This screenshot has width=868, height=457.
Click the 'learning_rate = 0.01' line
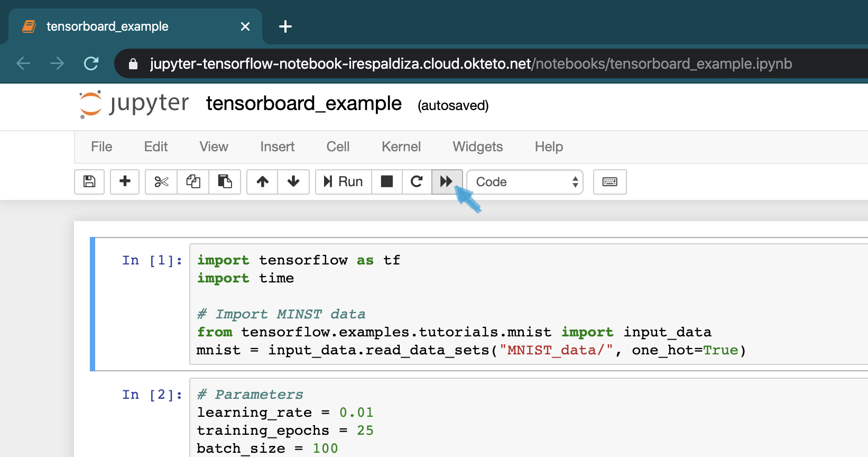[285, 413]
